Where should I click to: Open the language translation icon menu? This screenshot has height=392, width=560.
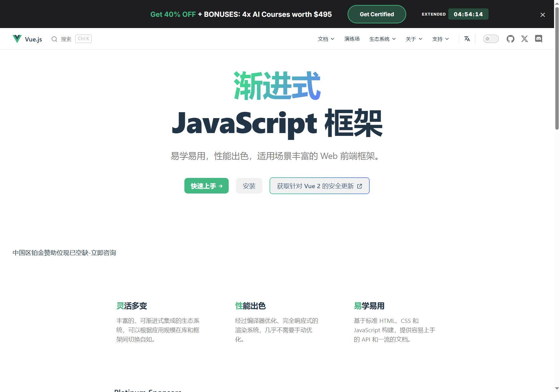pos(467,39)
